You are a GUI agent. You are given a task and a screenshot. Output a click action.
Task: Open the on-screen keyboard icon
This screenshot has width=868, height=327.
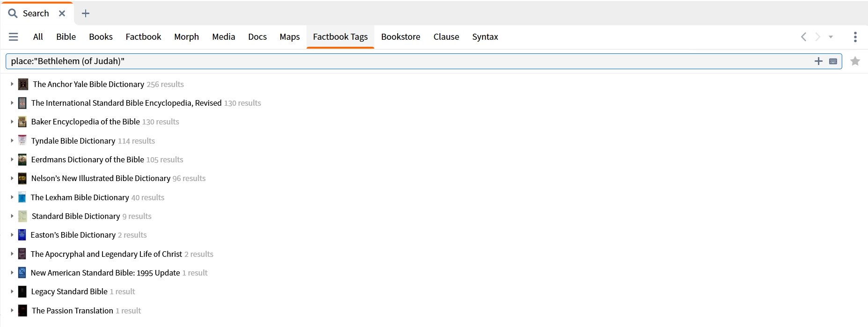click(833, 61)
